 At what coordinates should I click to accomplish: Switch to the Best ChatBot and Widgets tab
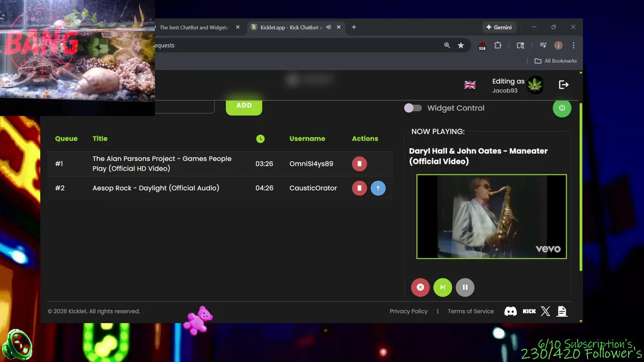click(x=194, y=27)
